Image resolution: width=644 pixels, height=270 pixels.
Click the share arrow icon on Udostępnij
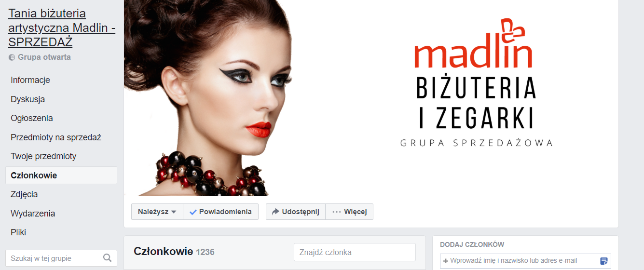pos(275,212)
